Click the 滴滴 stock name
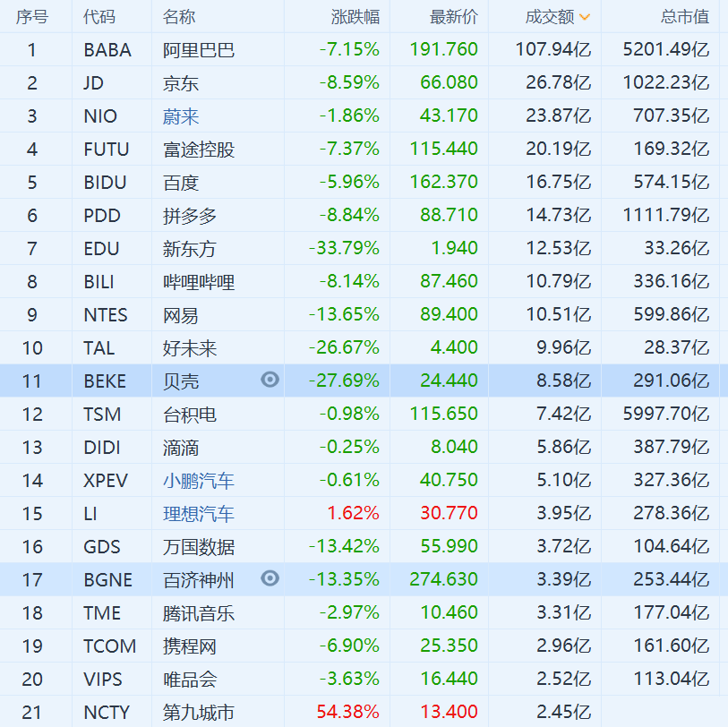This screenshot has height=727, width=728. pos(181,447)
